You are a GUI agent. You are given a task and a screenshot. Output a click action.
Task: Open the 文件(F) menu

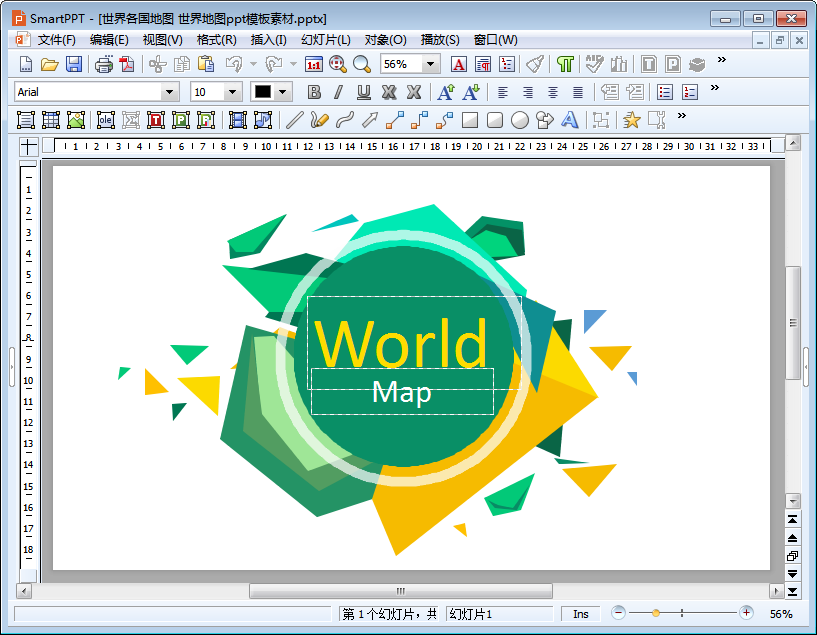coord(56,40)
